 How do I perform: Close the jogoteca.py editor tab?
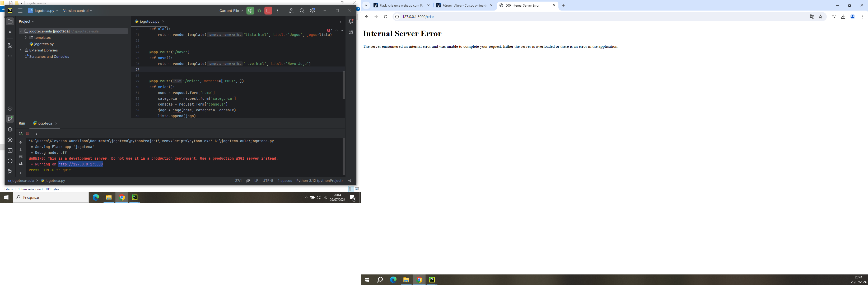click(164, 22)
